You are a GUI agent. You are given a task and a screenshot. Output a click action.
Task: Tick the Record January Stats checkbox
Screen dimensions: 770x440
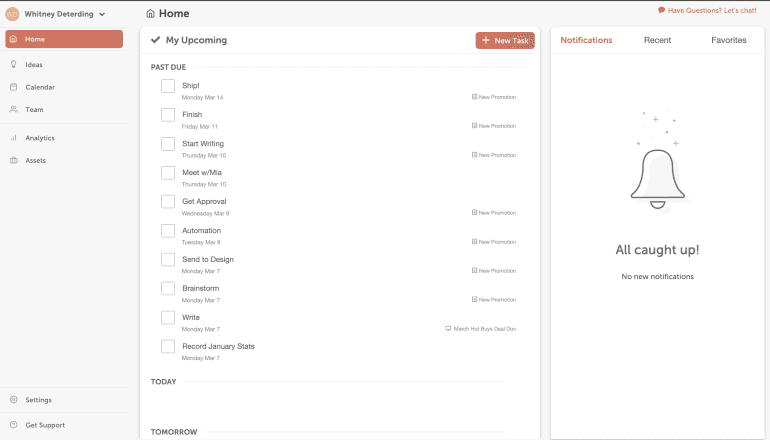[168, 347]
